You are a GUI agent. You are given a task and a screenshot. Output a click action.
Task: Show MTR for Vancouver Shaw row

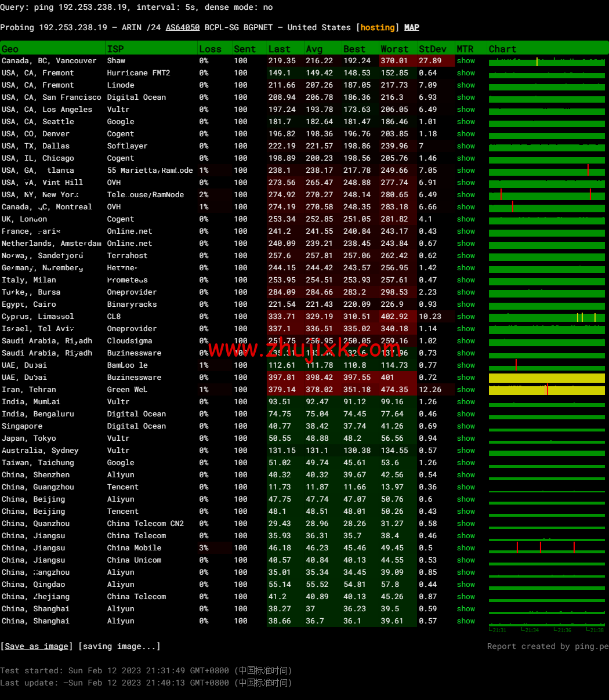point(465,61)
